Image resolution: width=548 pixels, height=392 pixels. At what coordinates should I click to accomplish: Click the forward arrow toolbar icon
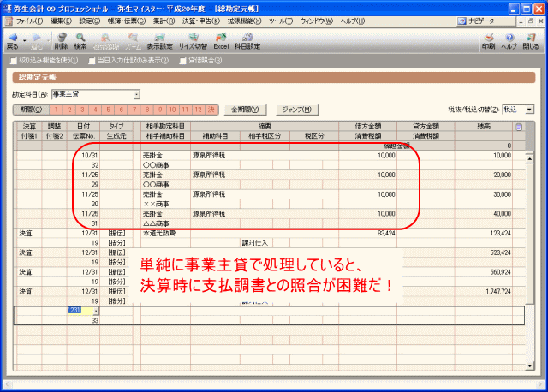pos(36,38)
